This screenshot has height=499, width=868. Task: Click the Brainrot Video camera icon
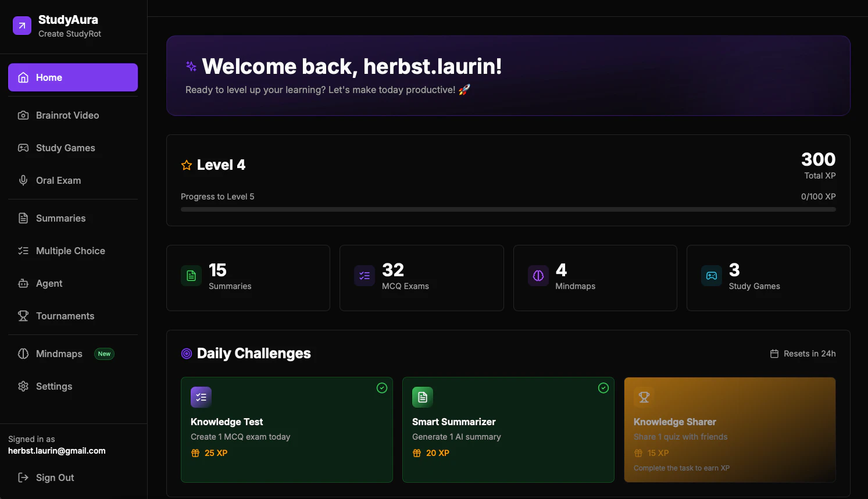[23, 115]
